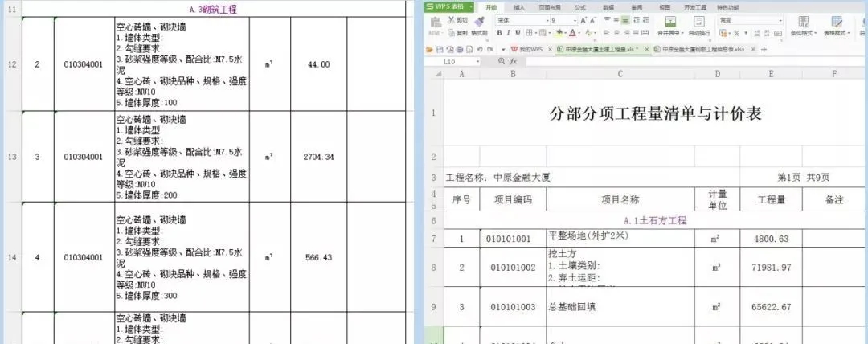Click the align left icon
Image resolution: width=868 pixels, height=344 pixels.
[x=607, y=33]
